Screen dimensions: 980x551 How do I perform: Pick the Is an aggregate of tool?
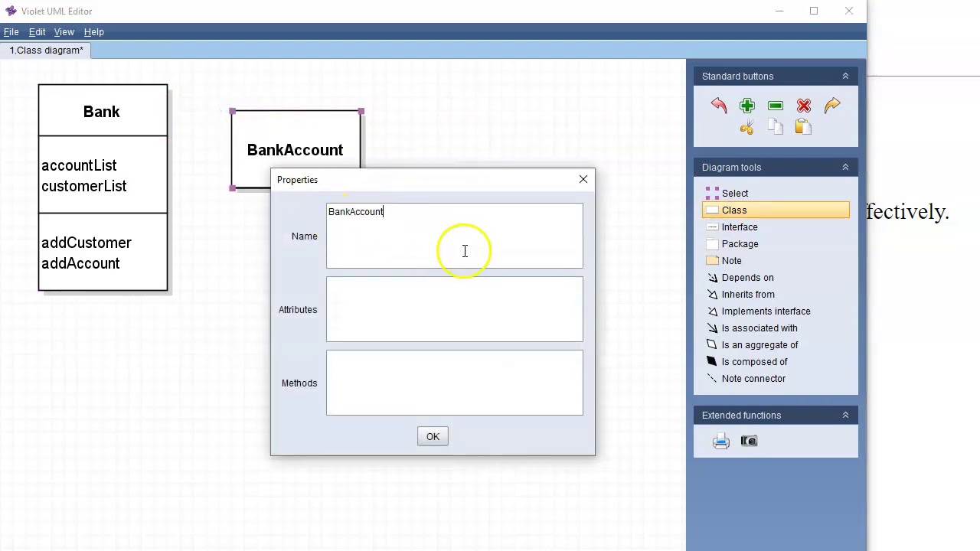[776, 345]
